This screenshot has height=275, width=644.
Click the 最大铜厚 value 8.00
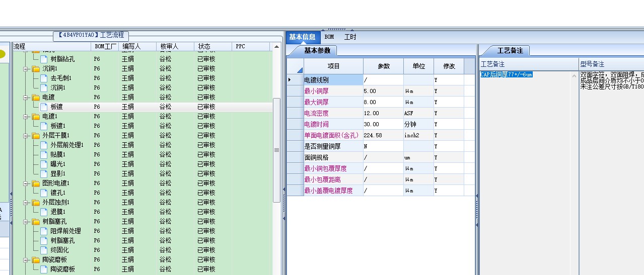[383, 102]
